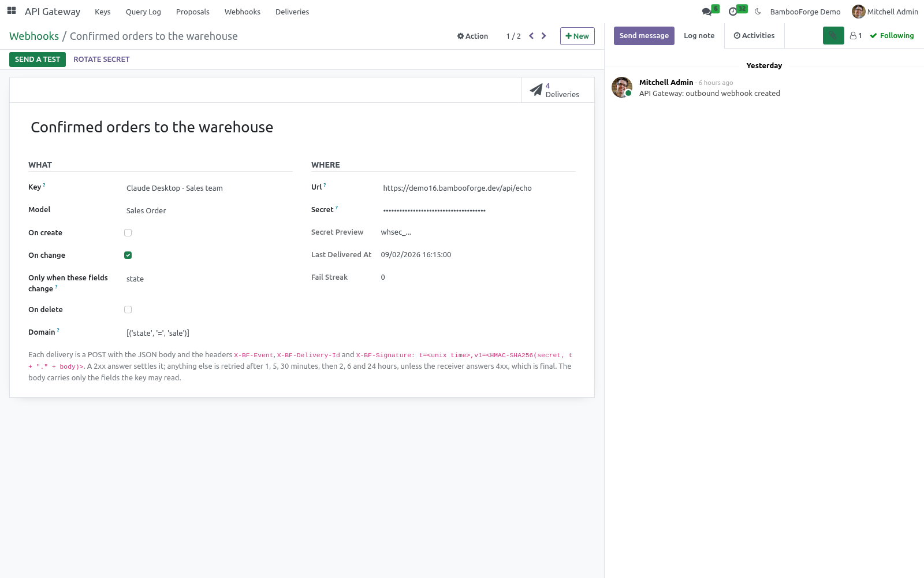The height and width of the screenshot is (578, 924).
Task: Edit the Url field value
Action: coord(478,188)
